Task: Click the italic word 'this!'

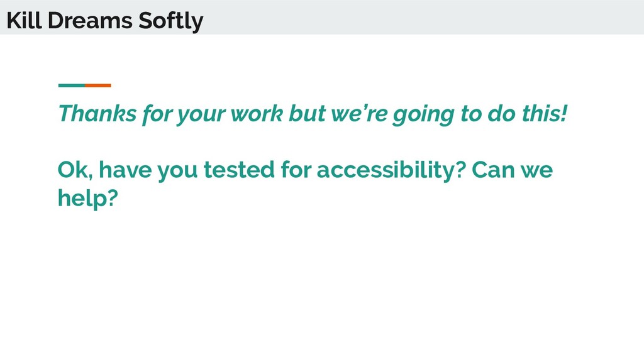Action: coord(545,113)
